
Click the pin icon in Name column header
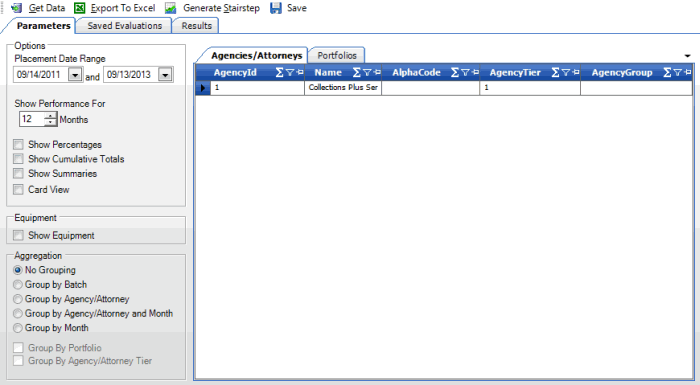pyautogui.click(x=377, y=72)
